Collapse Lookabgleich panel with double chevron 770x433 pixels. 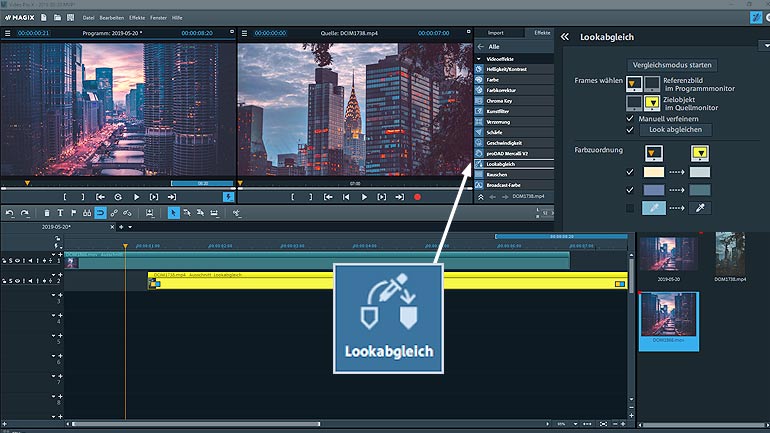pos(565,37)
